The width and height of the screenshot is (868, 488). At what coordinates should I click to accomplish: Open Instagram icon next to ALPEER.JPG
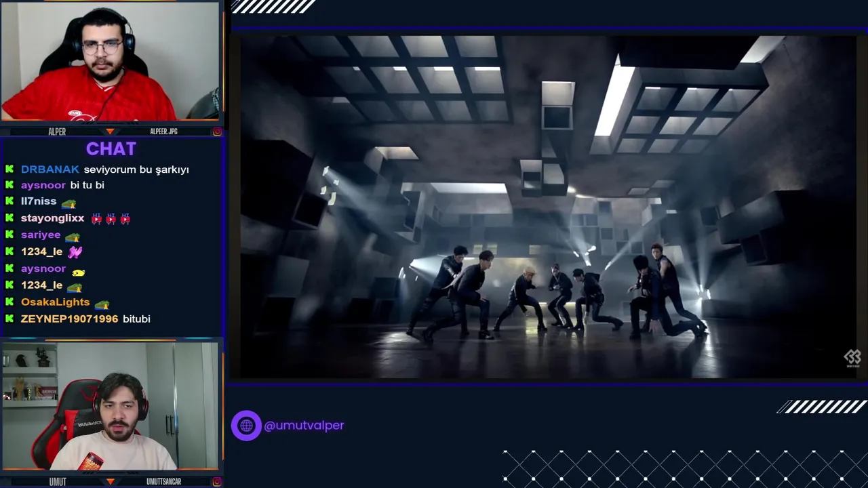coord(217,131)
